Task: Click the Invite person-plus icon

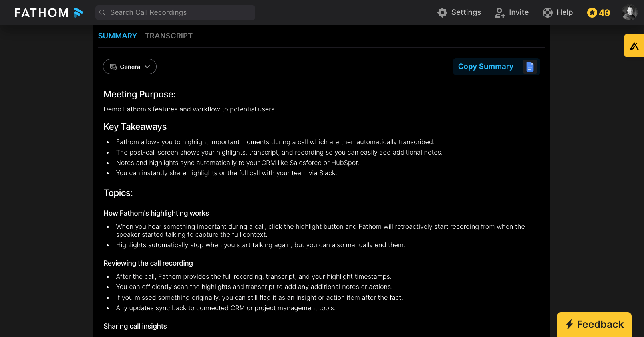Action: [x=500, y=13]
